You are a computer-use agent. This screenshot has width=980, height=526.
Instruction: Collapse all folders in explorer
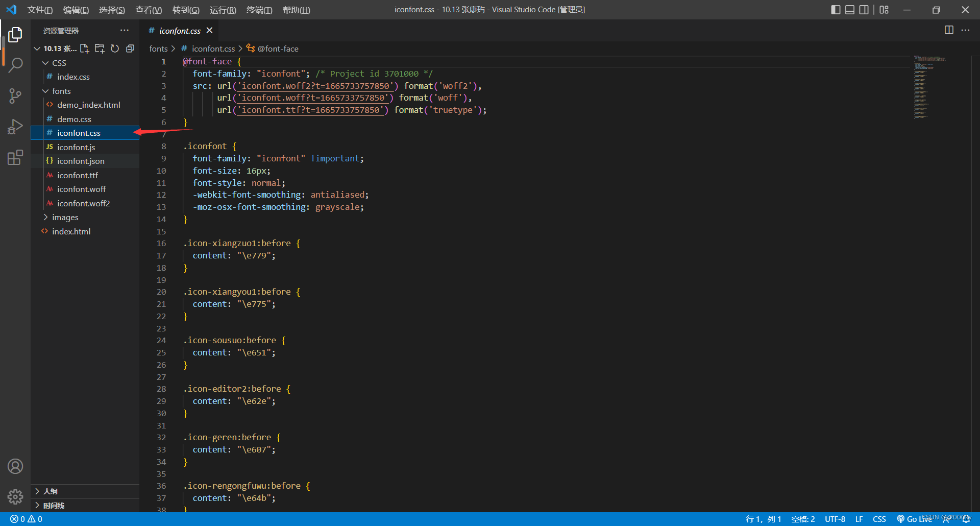130,49
